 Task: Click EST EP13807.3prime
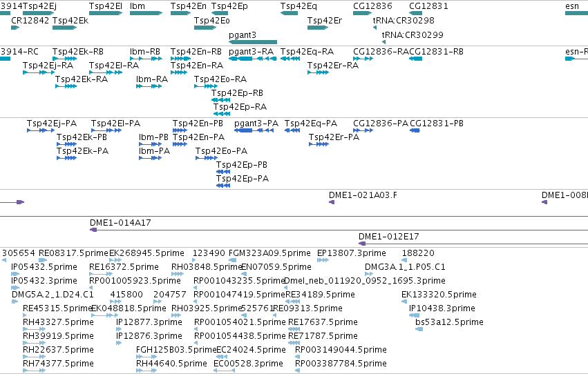[323, 260]
